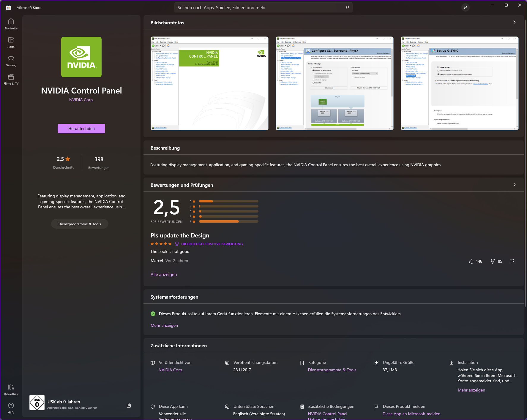
Task: Click review title Pls update the Design
Action: pos(180,235)
